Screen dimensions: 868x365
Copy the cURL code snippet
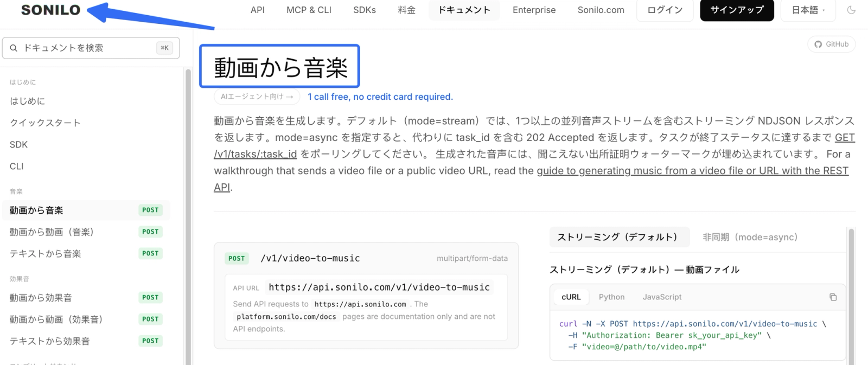click(833, 297)
